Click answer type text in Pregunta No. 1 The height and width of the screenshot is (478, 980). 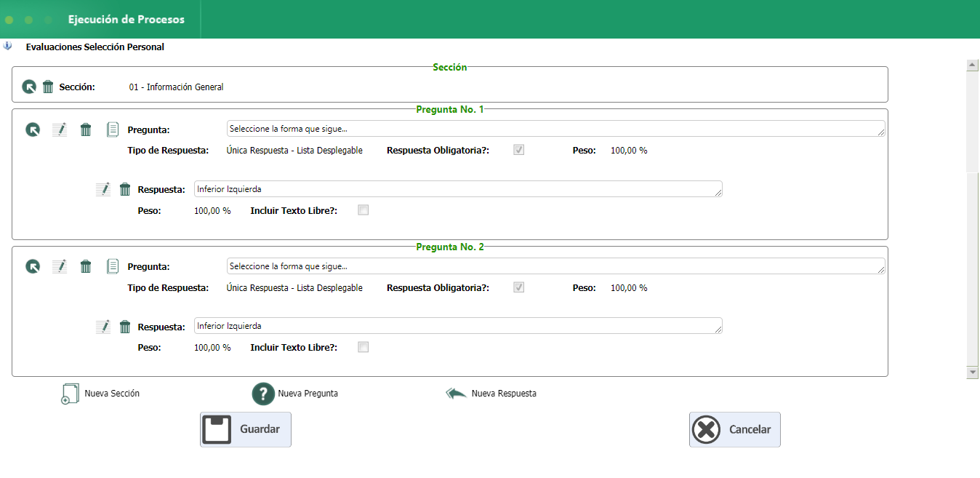coord(294,151)
